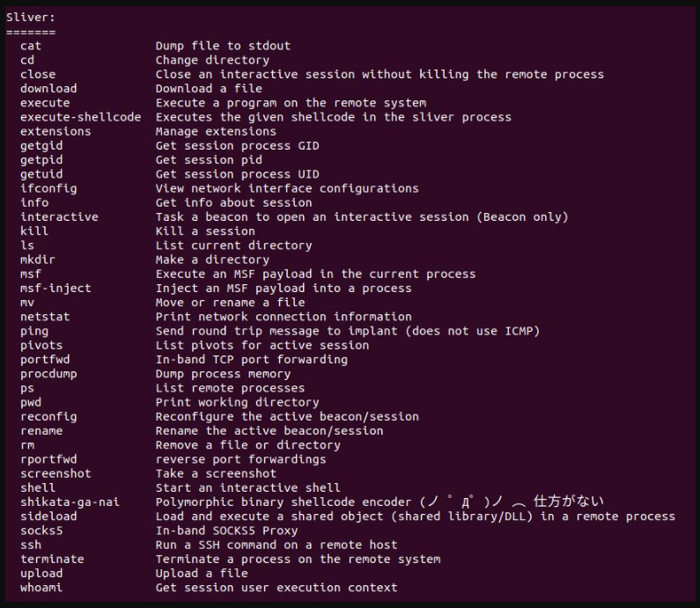Click the 'portfwd' command name
700x608 pixels.
coord(45,359)
